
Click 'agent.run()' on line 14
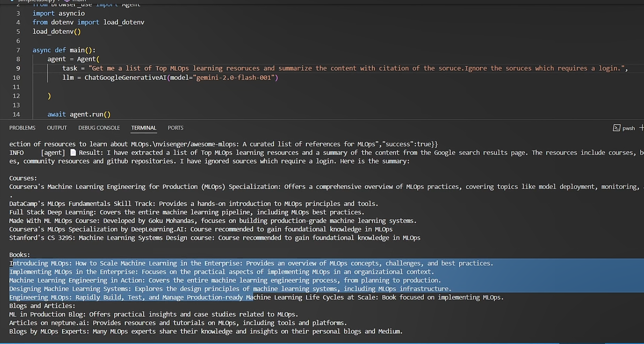[90, 114]
